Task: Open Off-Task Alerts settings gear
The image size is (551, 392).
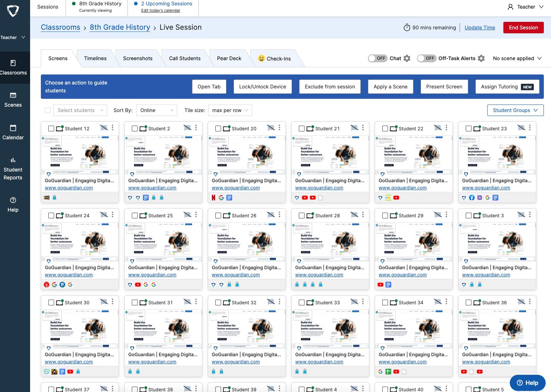Action: pyautogui.click(x=481, y=58)
